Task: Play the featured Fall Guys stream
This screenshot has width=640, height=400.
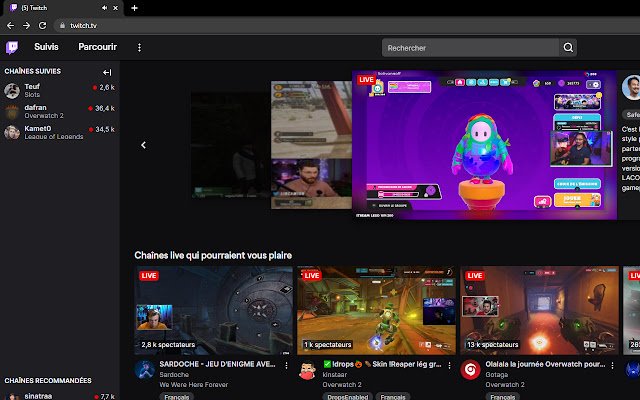Action: (x=484, y=145)
